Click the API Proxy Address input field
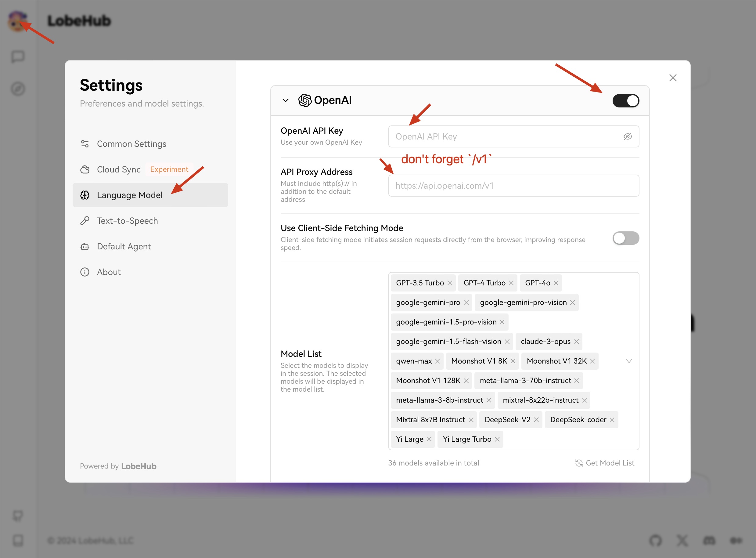The height and width of the screenshot is (558, 756). 513,185
